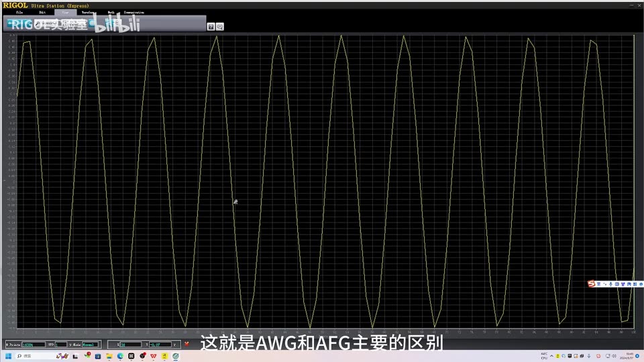Click the chat bubble icon beside help

tap(220, 27)
